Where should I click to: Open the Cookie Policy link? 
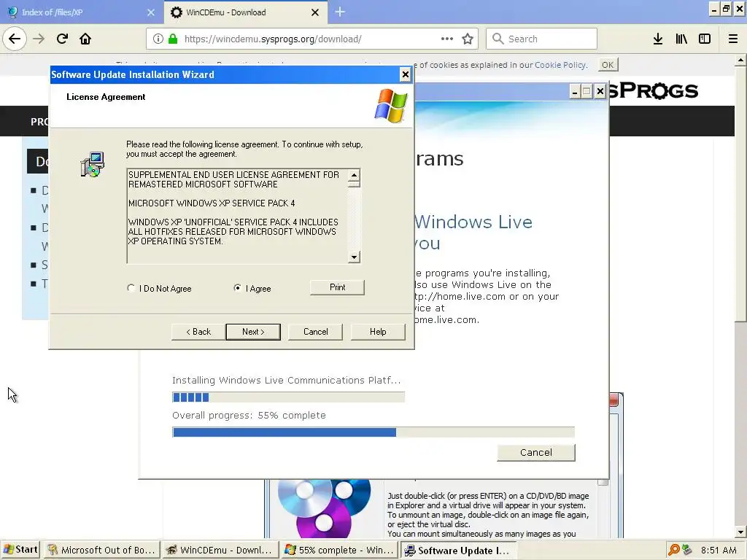click(x=560, y=65)
